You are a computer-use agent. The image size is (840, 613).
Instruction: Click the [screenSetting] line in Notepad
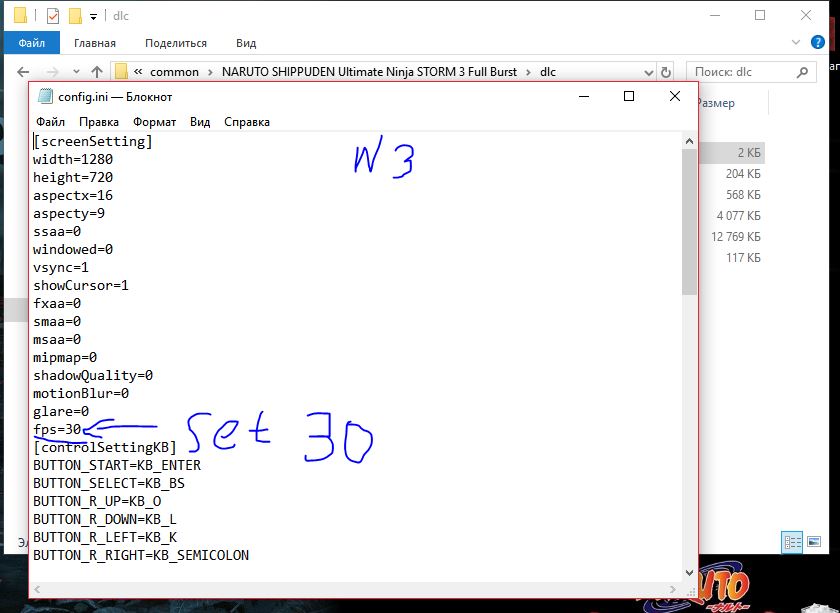pos(93,141)
